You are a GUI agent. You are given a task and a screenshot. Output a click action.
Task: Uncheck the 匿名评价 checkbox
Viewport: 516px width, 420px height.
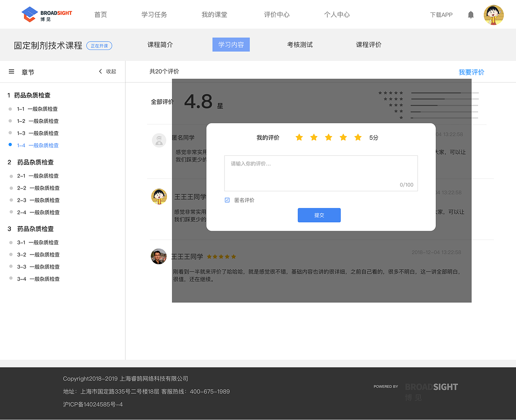click(x=227, y=200)
